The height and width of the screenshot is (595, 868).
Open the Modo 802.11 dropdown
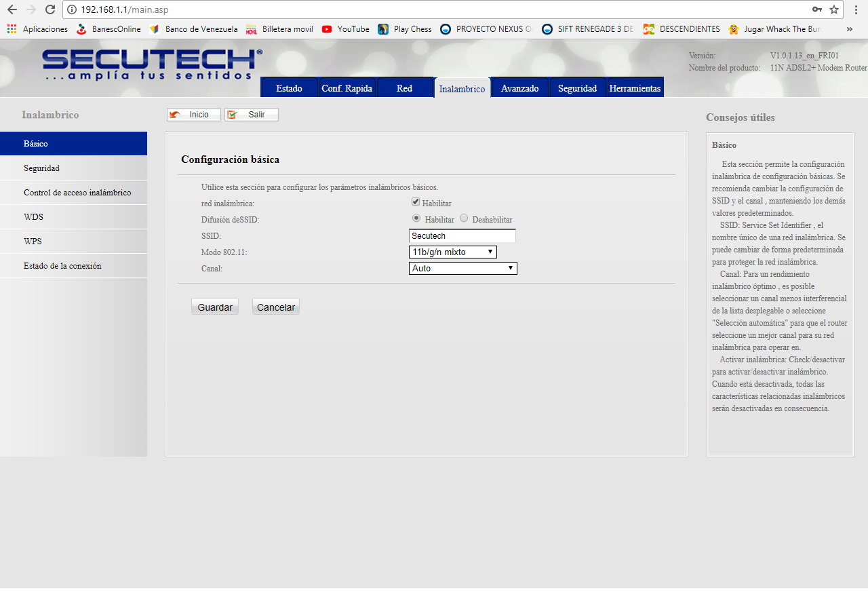click(x=452, y=252)
